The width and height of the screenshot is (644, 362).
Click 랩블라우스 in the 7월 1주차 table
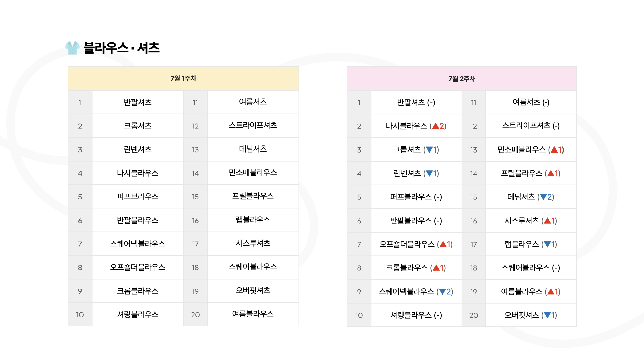tap(253, 220)
